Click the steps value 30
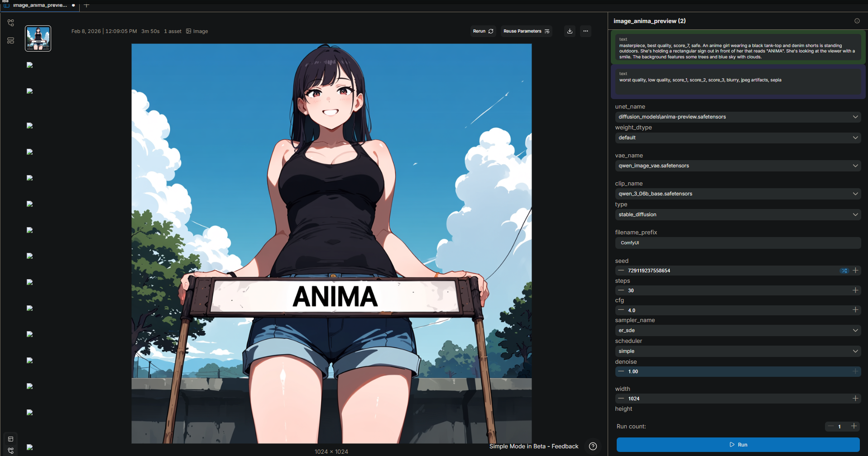 (x=631, y=290)
